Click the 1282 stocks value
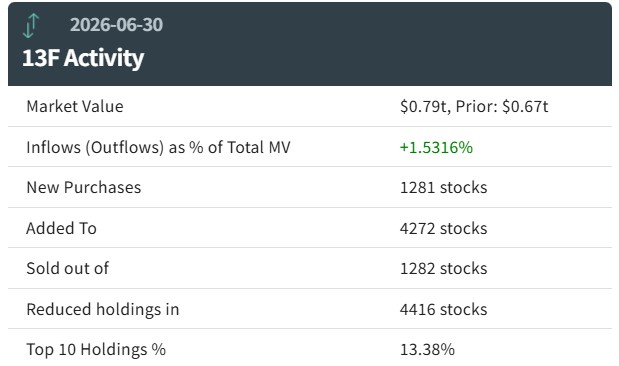This screenshot has height=366, width=619. tap(444, 268)
